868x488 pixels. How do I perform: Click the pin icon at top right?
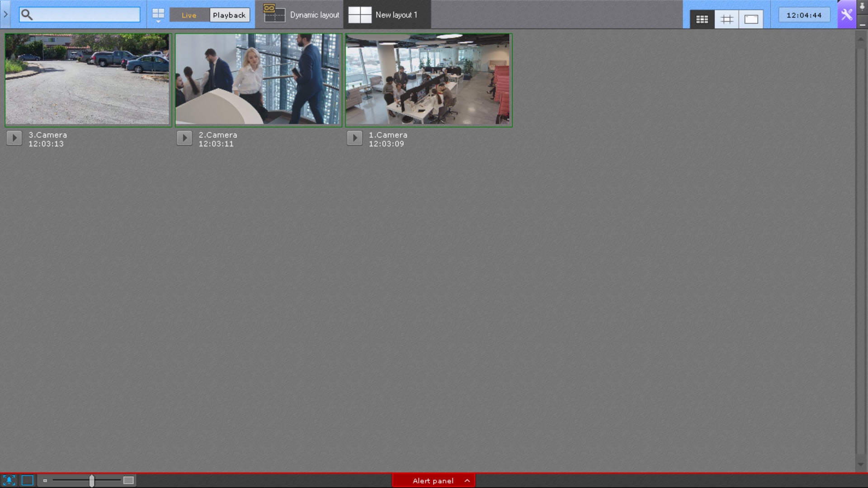862,7
